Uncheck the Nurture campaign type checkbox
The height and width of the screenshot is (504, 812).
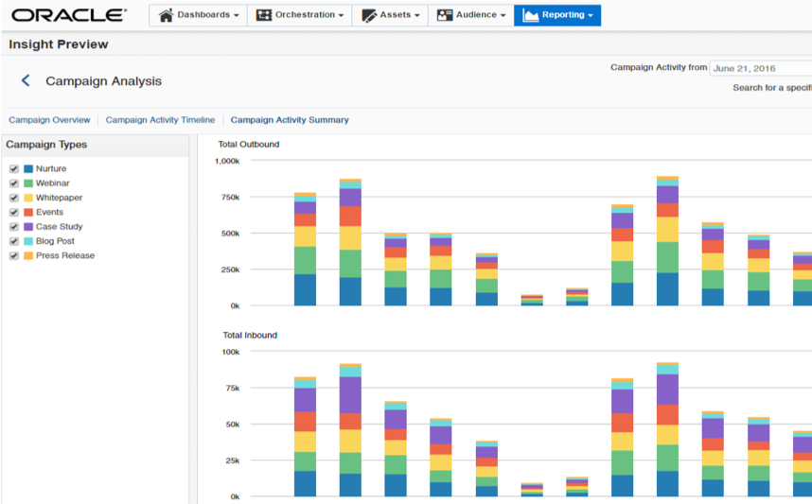pos(14,168)
